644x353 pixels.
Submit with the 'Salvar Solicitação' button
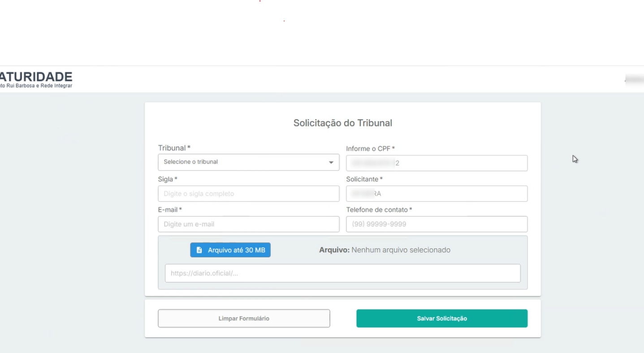pyautogui.click(x=441, y=318)
